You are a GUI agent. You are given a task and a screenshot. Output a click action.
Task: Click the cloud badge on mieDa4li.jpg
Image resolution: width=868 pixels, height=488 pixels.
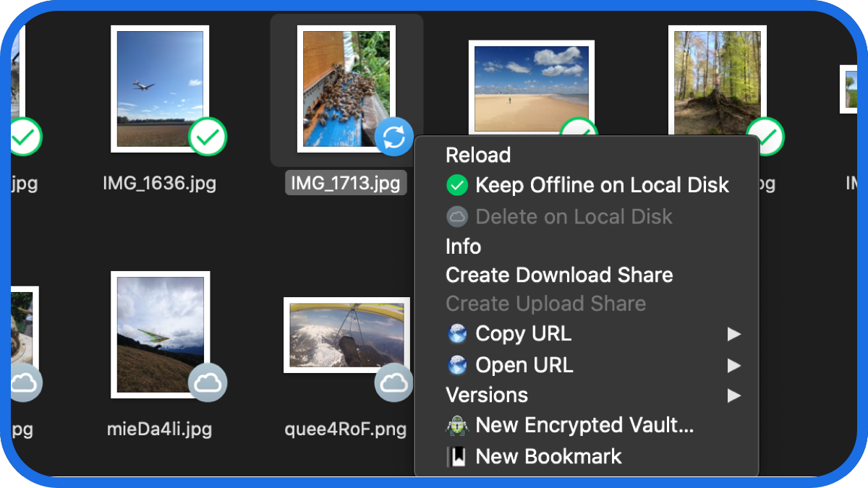pos(208,382)
